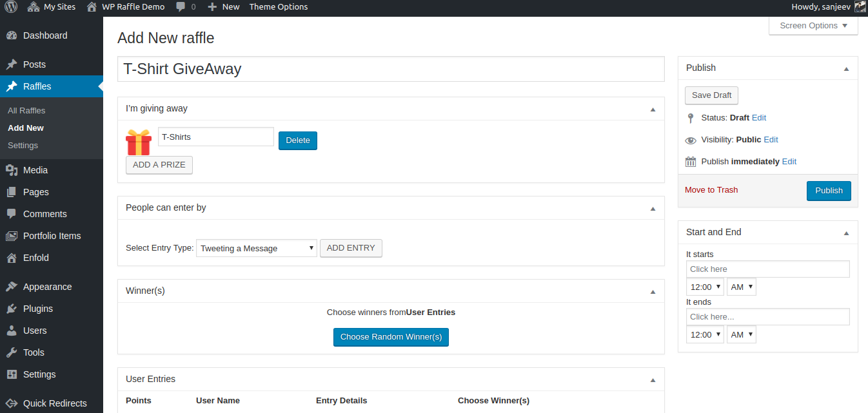Open the It ends AM/PM dropdown

click(741, 334)
